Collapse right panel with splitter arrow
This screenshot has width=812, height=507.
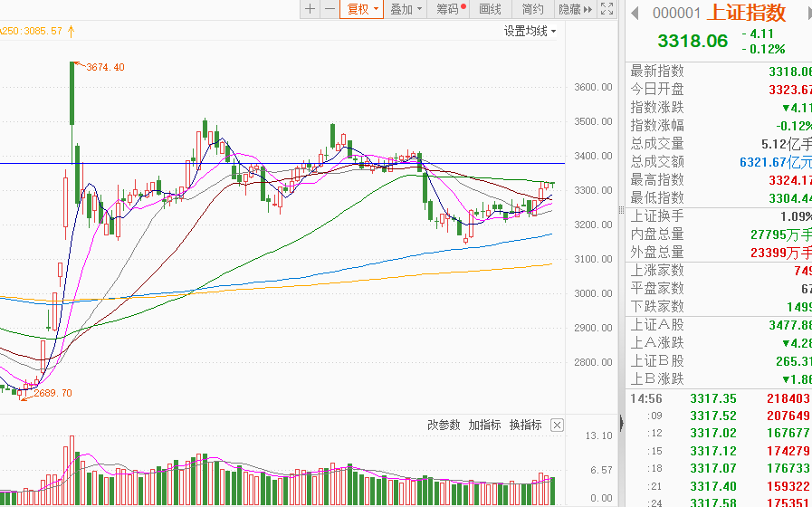tap(622, 424)
